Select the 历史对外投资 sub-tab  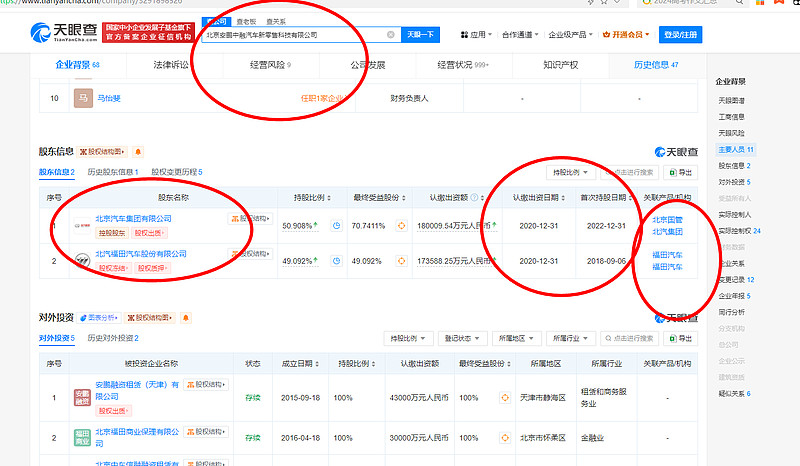pos(113,338)
